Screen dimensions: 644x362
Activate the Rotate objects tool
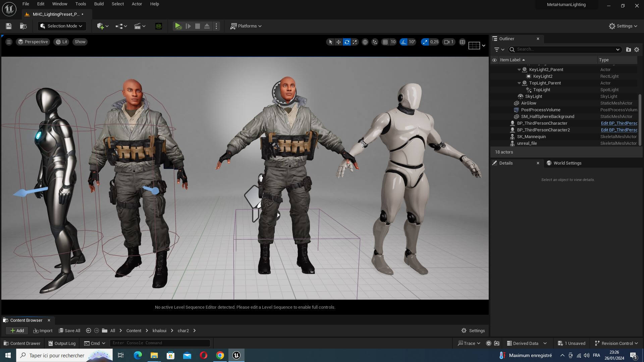point(347,42)
